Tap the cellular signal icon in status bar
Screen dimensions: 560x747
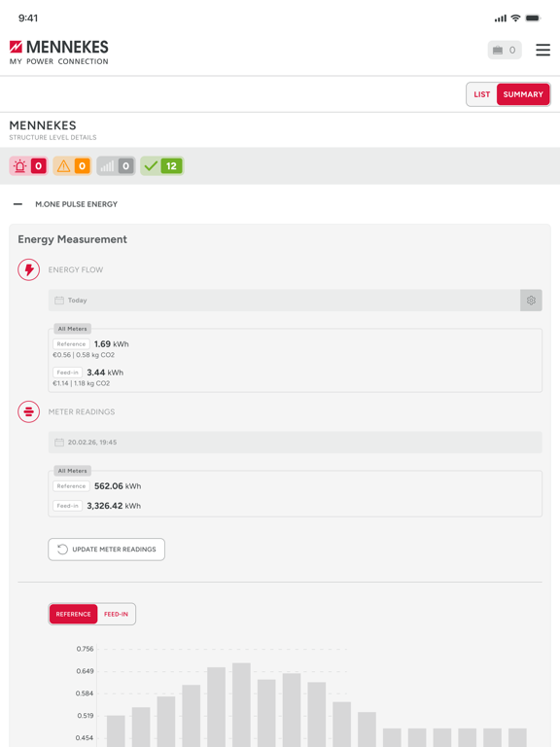(x=501, y=18)
